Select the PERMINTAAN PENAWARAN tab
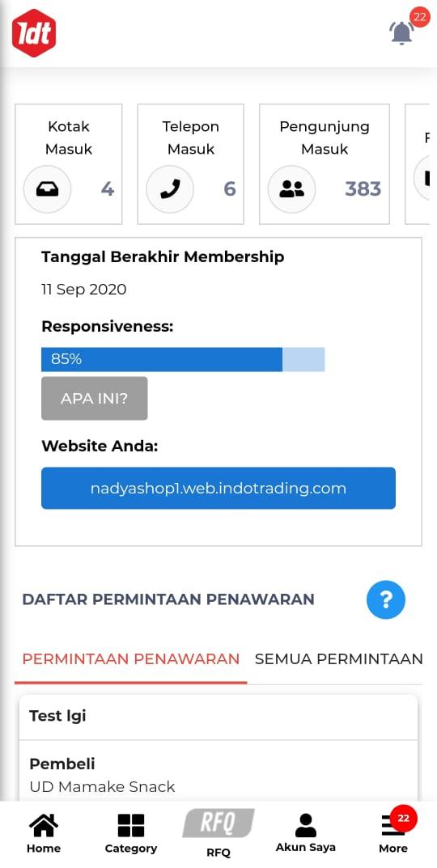The image size is (437, 868). point(131,658)
